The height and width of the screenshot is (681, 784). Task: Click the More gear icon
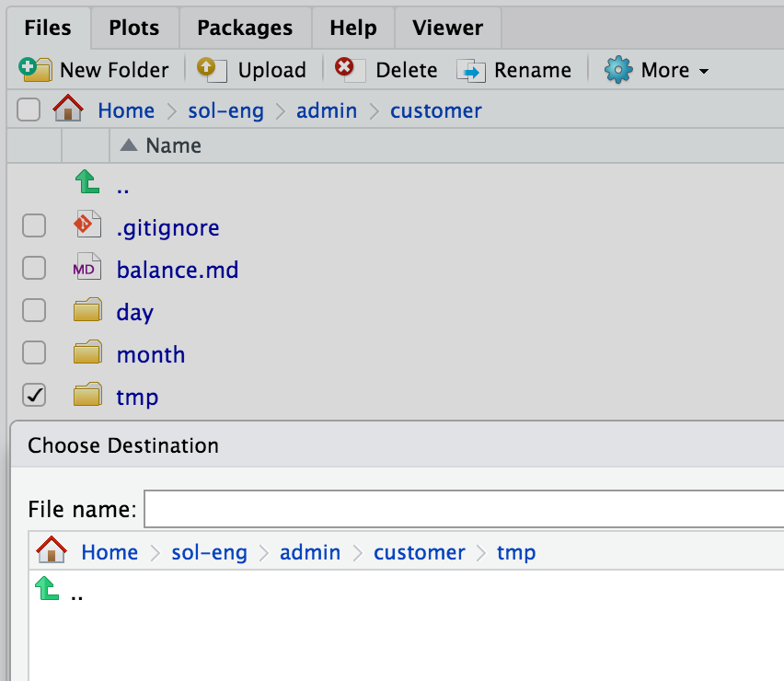pyautogui.click(x=618, y=69)
